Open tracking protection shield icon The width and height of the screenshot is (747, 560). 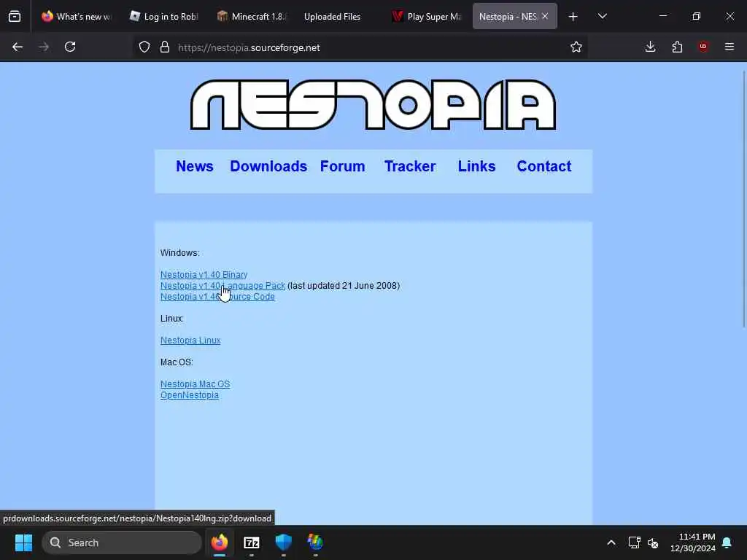[144, 47]
